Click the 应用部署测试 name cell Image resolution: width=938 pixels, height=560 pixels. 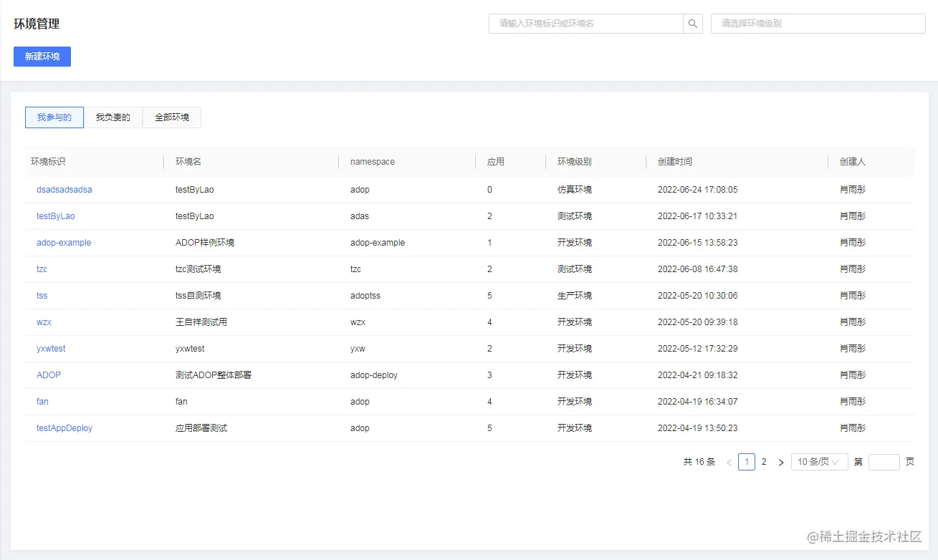(x=201, y=428)
